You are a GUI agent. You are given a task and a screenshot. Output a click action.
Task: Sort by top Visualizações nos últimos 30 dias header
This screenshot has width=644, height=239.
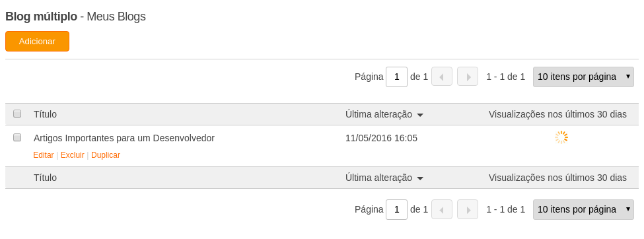(557, 114)
